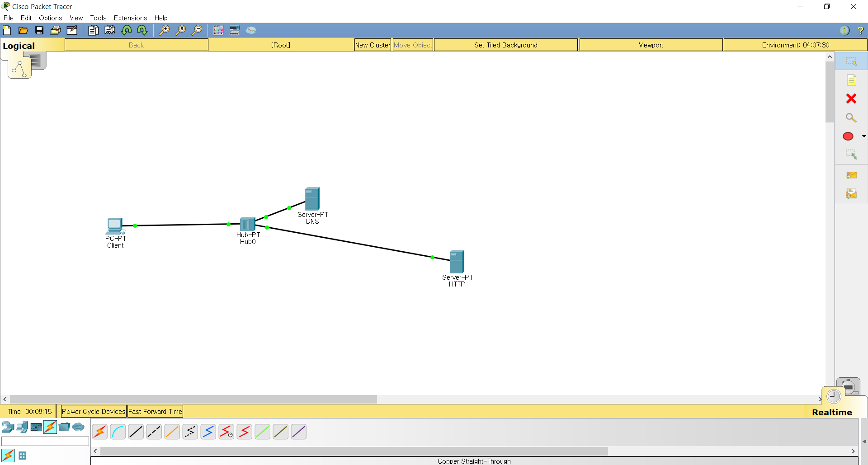Image resolution: width=868 pixels, height=465 pixels.
Task: Pick the blue Coaxial cable
Action: 208,432
